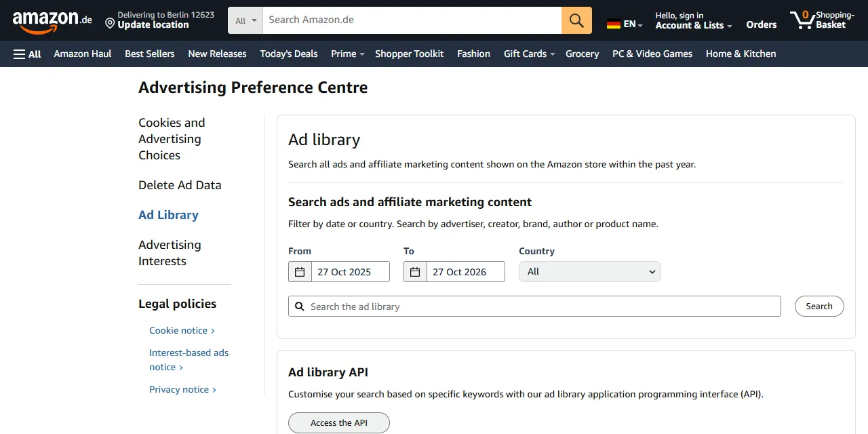Click the ad library search magnifier icon
The width and height of the screenshot is (868, 434).
[x=300, y=307]
